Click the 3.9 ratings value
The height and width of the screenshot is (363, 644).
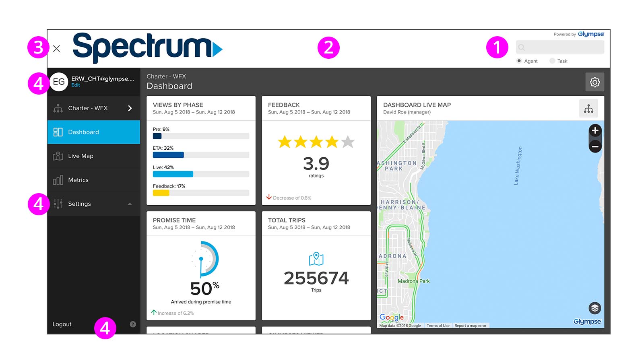pyautogui.click(x=316, y=164)
